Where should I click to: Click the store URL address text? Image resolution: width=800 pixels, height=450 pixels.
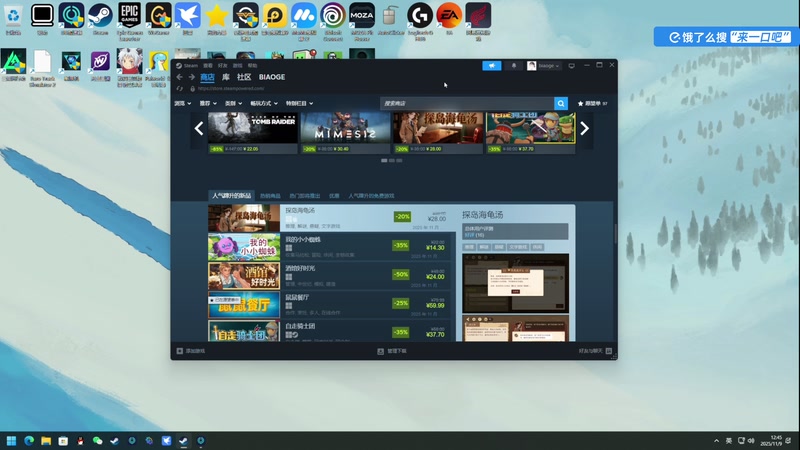point(231,88)
